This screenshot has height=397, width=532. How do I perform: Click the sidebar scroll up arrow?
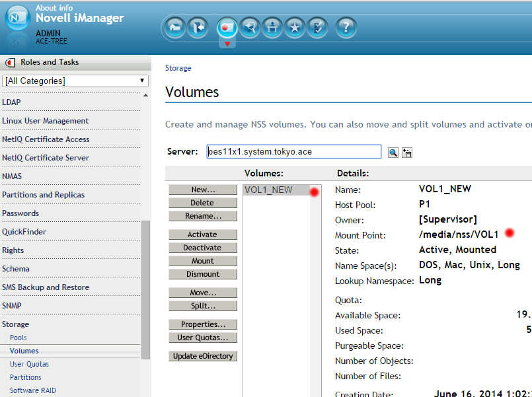(145, 95)
